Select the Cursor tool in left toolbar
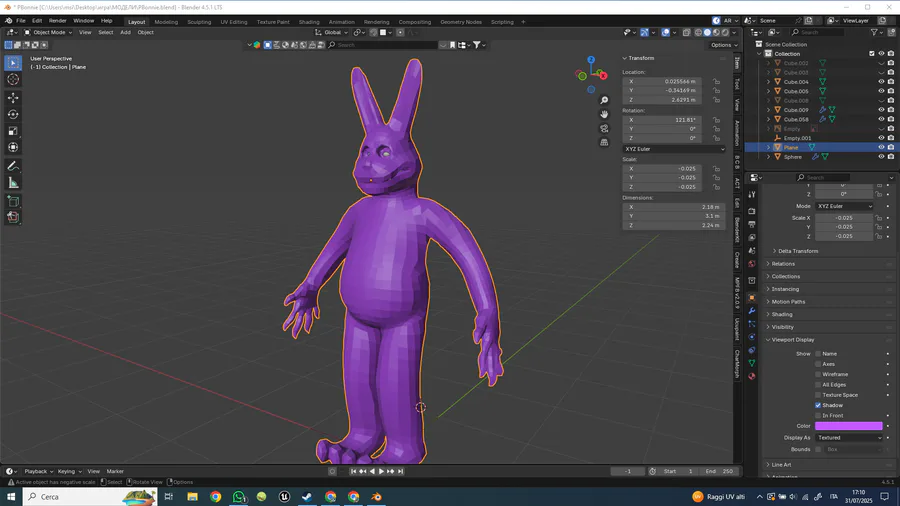The image size is (900, 506). (x=13, y=80)
